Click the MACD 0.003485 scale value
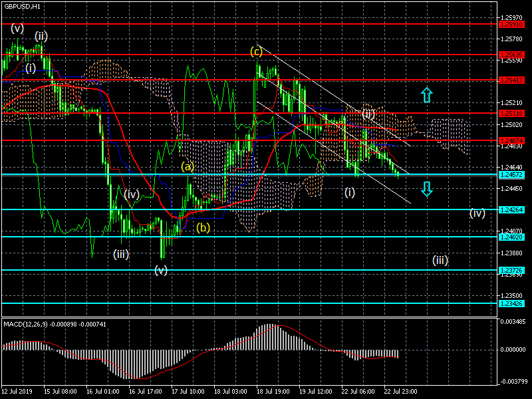Viewport: 532px width, 399px height. [513, 322]
